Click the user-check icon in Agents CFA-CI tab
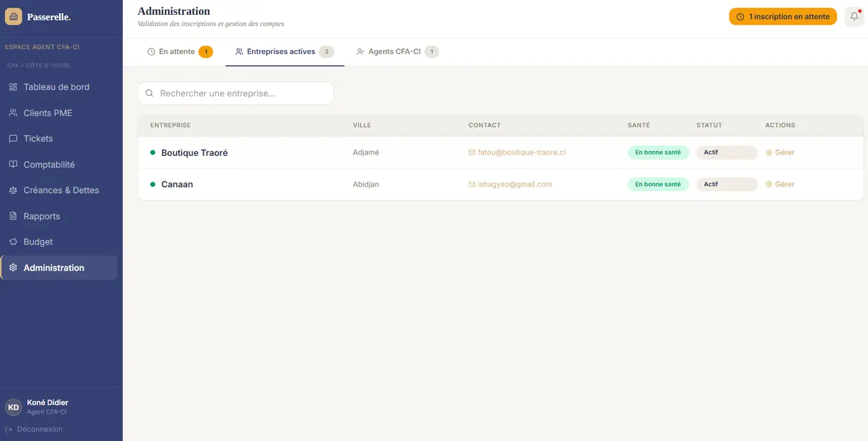The width and height of the screenshot is (868, 441). click(x=360, y=52)
